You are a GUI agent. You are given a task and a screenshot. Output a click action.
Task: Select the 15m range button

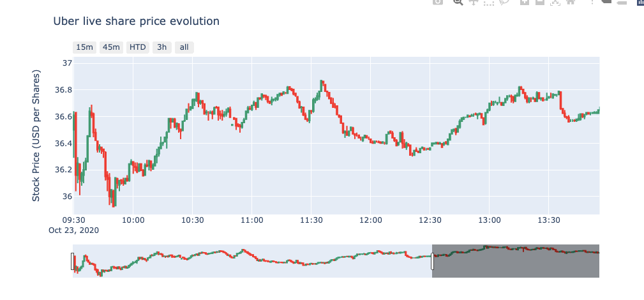(85, 47)
